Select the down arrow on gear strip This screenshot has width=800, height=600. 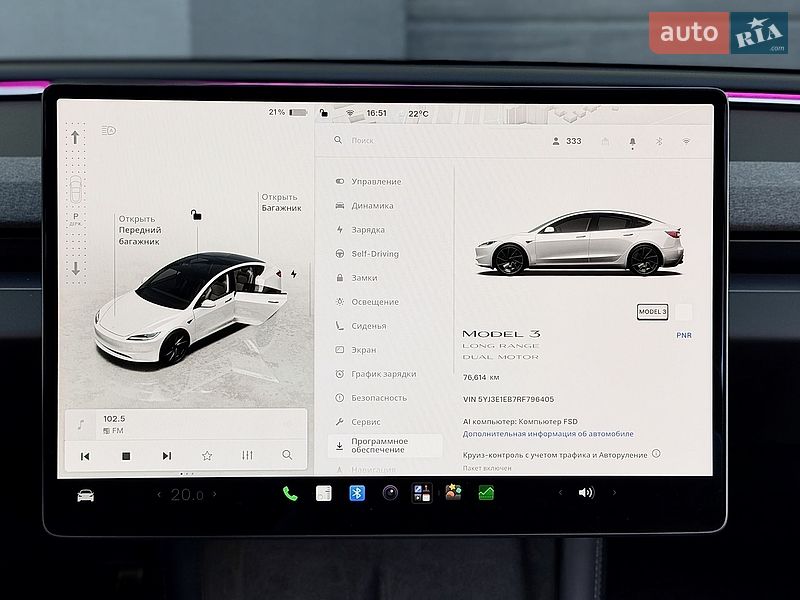[x=76, y=268]
